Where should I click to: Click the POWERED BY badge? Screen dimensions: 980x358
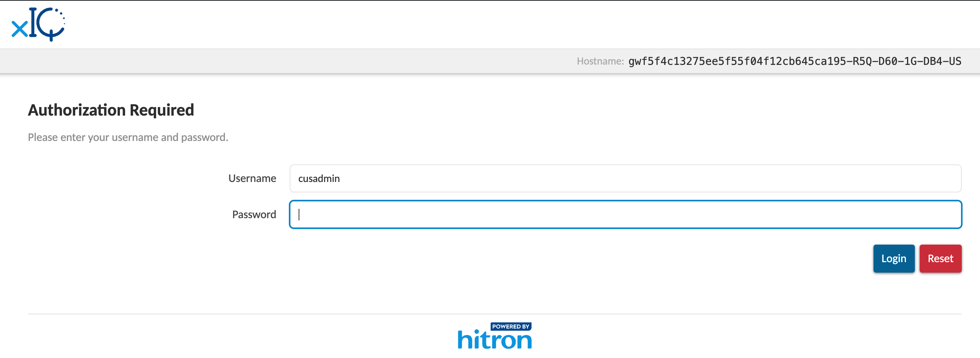pyautogui.click(x=510, y=326)
